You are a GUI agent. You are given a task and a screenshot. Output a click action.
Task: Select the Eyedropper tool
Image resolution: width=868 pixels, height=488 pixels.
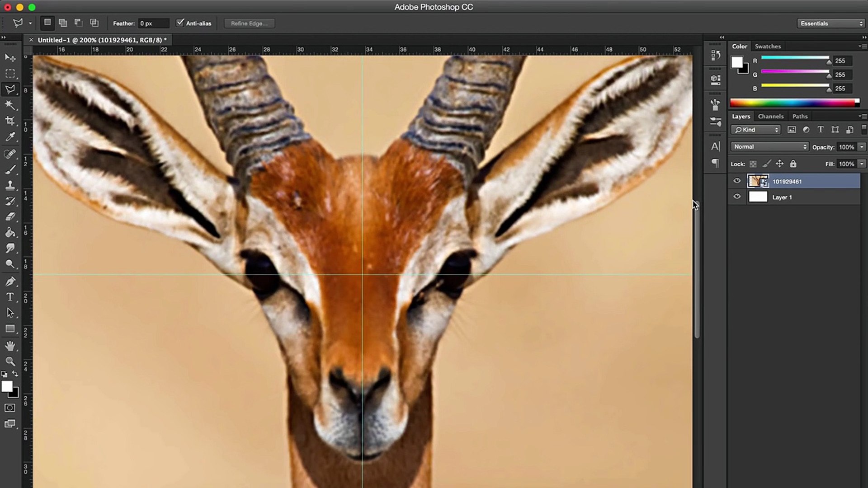tap(10, 137)
